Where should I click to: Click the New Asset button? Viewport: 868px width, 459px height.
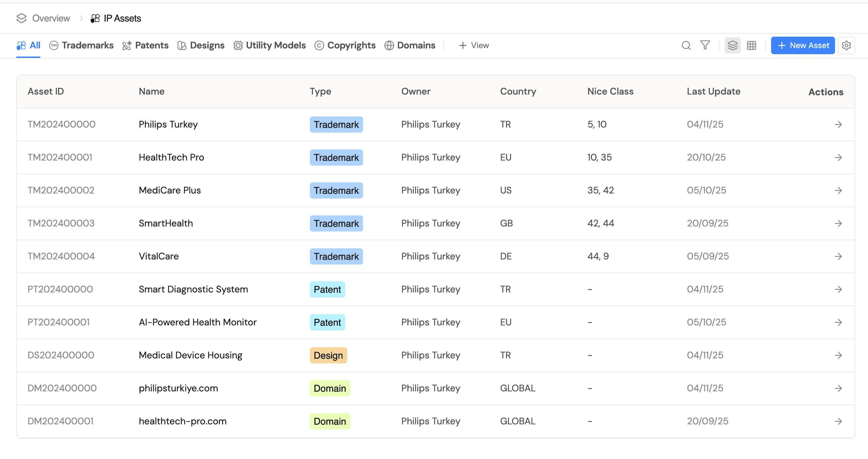(803, 45)
